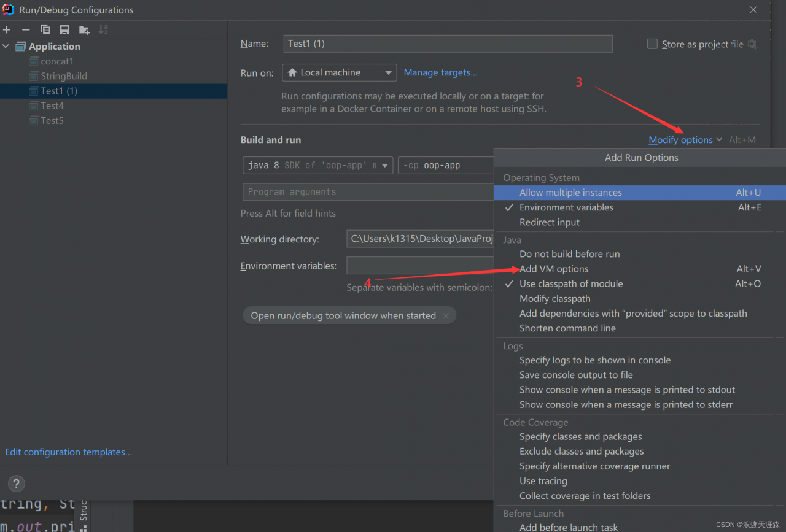Click the Save Configuration icon
This screenshot has width=786, height=532.
[x=64, y=29]
